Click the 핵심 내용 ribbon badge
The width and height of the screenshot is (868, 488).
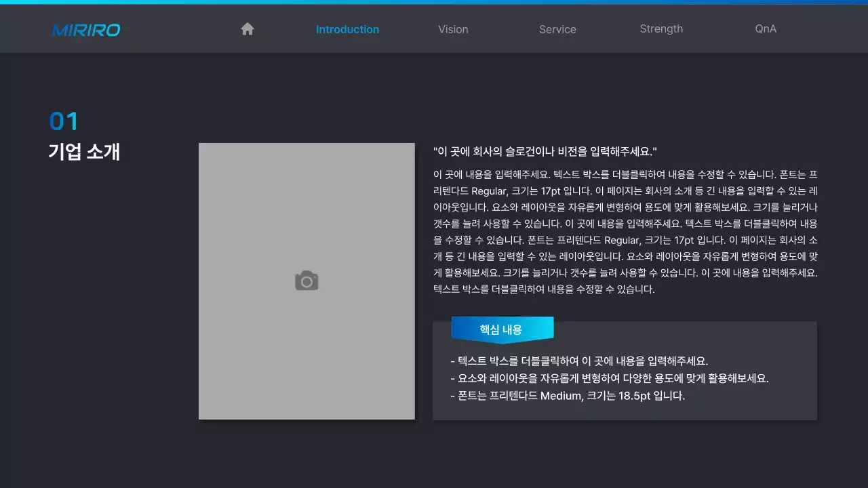502,329
